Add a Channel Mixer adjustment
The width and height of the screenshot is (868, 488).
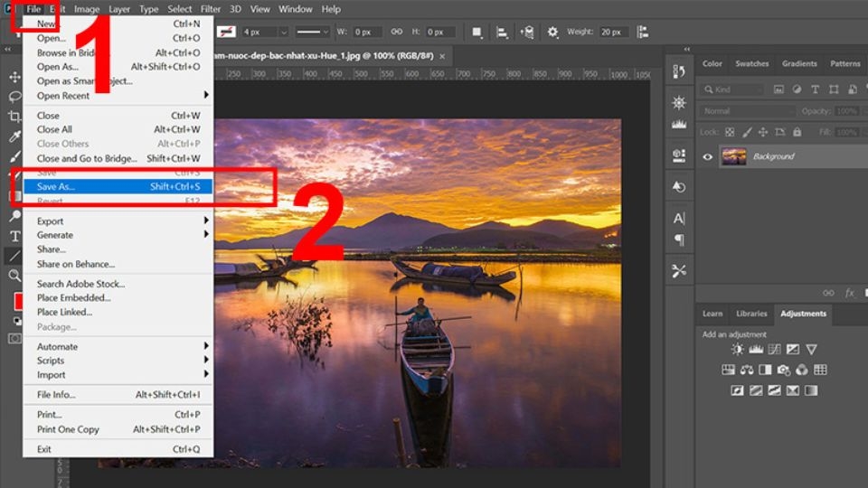[802, 370]
